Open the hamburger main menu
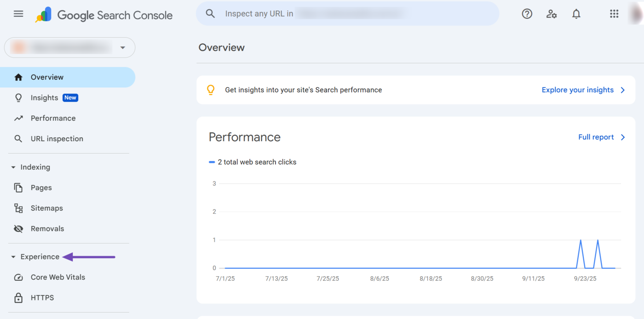Image resolution: width=644 pixels, height=319 pixels. click(18, 14)
